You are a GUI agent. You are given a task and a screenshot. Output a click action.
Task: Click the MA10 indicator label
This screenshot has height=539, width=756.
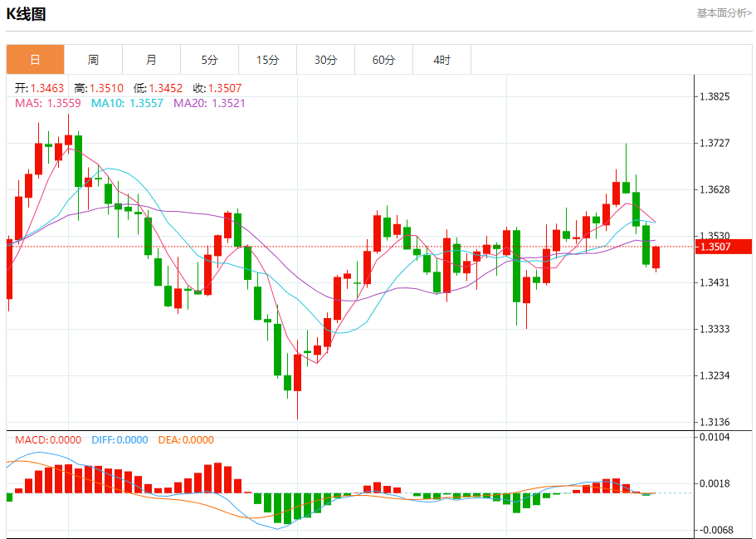pos(127,103)
